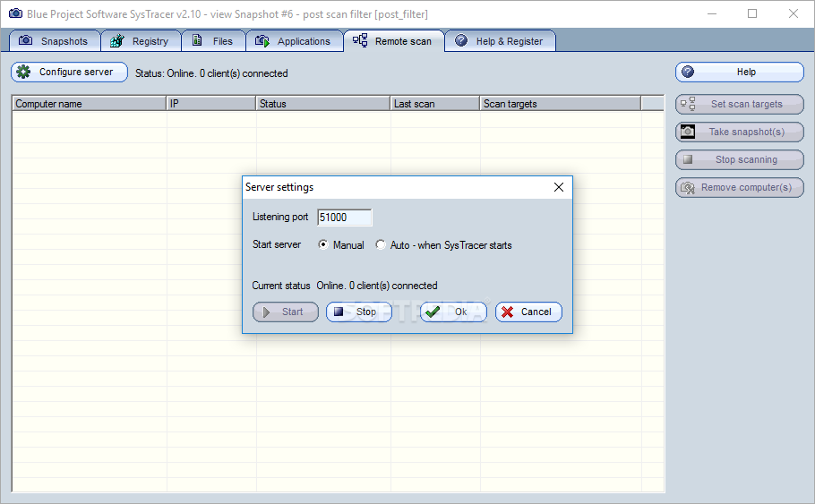Click the question mark icon on Help & Register tab
This screenshot has width=815, height=504.
click(x=461, y=40)
